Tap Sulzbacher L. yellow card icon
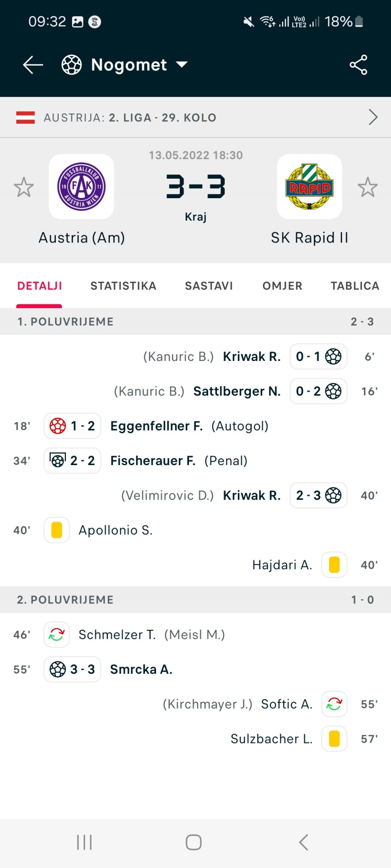The width and height of the screenshot is (391, 868). coord(334,739)
